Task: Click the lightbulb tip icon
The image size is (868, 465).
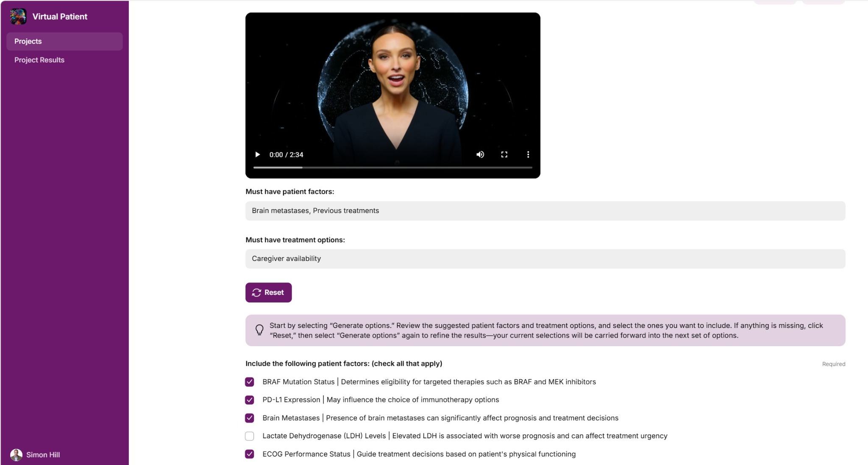Action: [259, 330]
